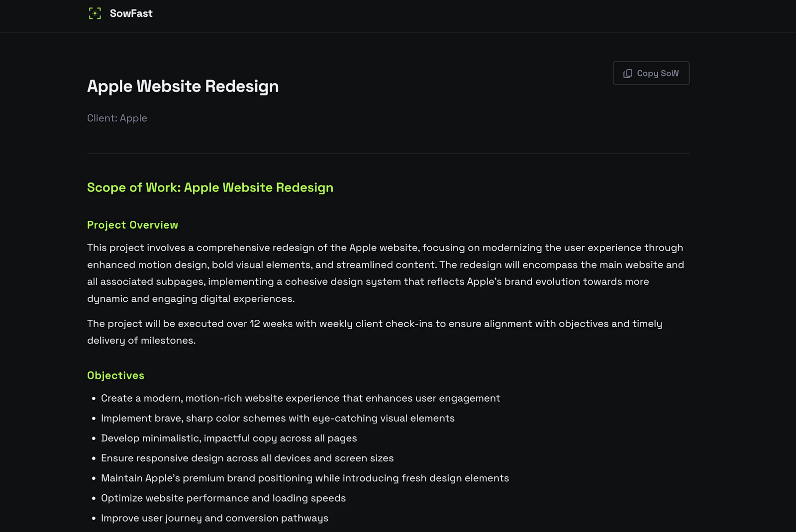Click 'Implement brave, sharp color schemes' bullet

(x=278, y=418)
